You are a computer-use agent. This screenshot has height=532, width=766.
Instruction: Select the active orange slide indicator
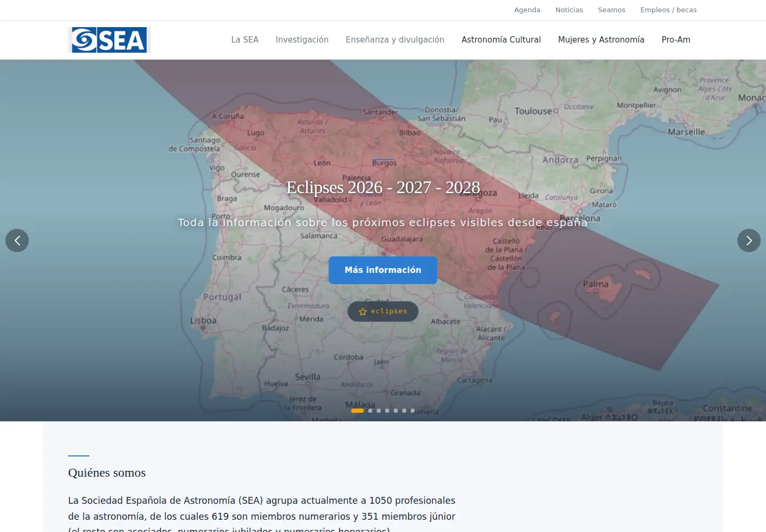coord(357,411)
